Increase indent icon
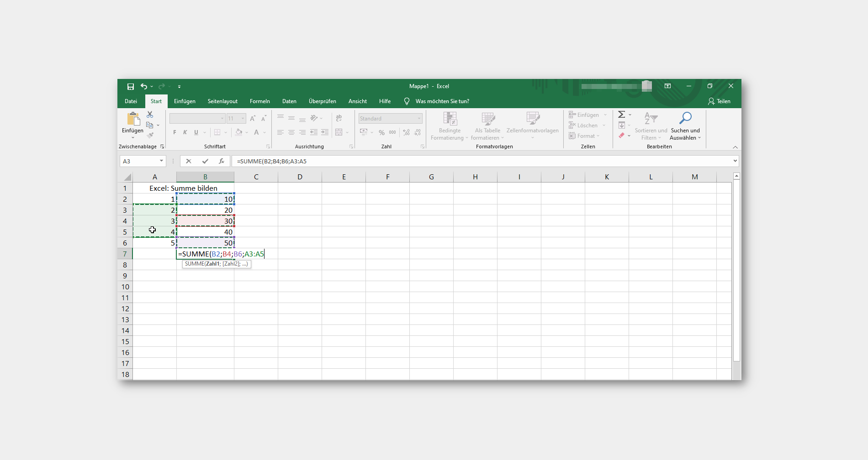The image size is (868, 460). [x=325, y=132]
